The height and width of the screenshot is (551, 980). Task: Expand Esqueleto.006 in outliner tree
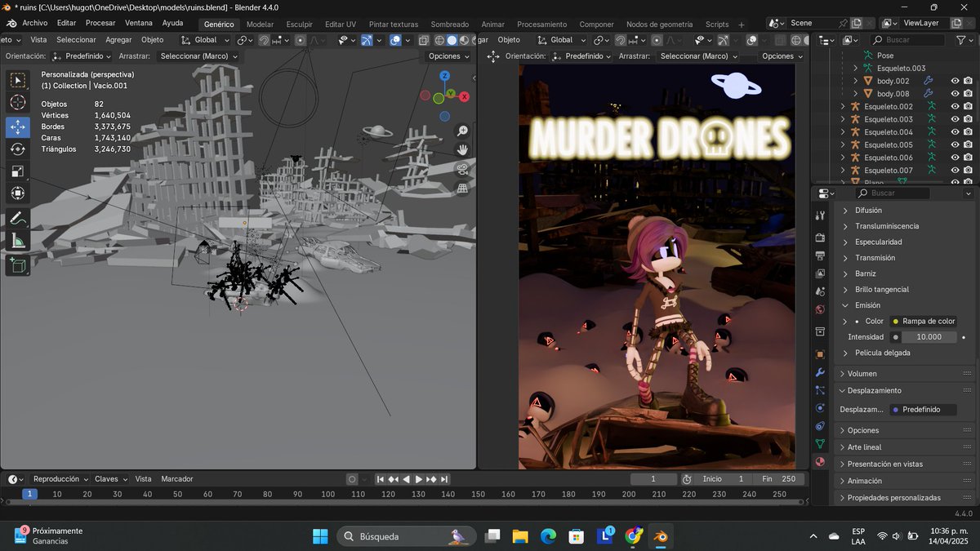pyautogui.click(x=844, y=158)
